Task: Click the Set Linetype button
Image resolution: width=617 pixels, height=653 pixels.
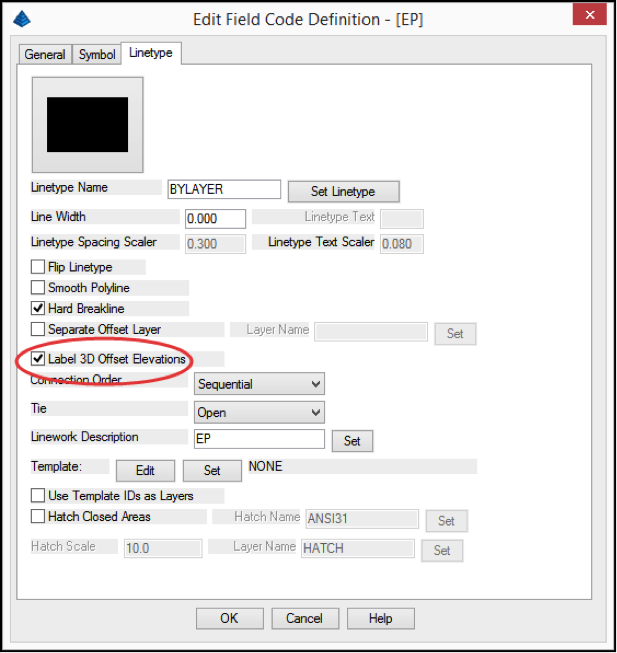Action: 343,192
